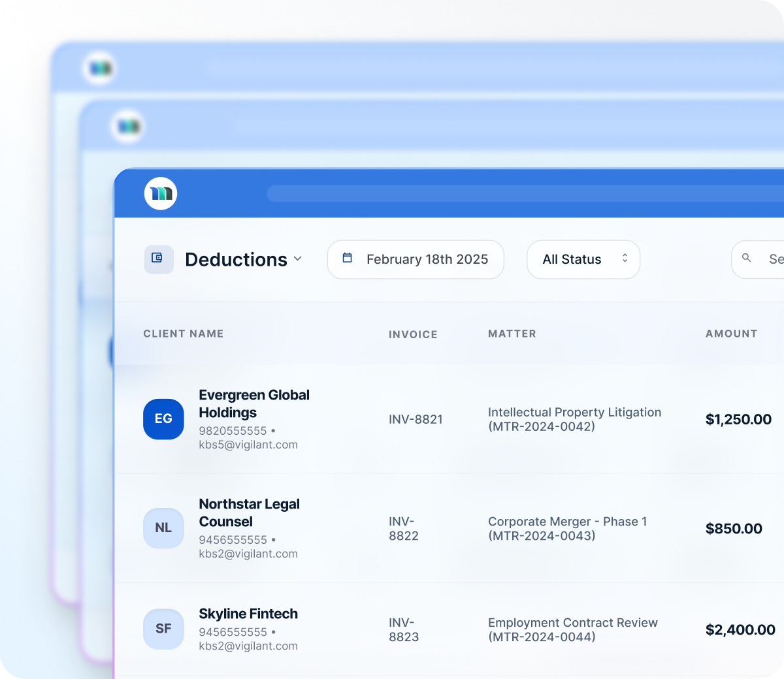Click the Corporate Merger - Phase 1 matter

[568, 528]
